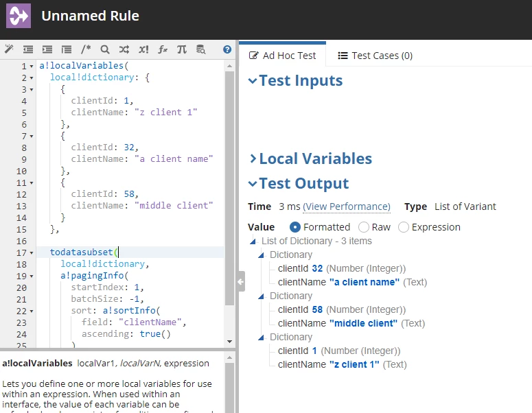The width and height of the screenshot is (532, 413).
Task: Click the "middle client" string in code
Action: pos(174,206)
